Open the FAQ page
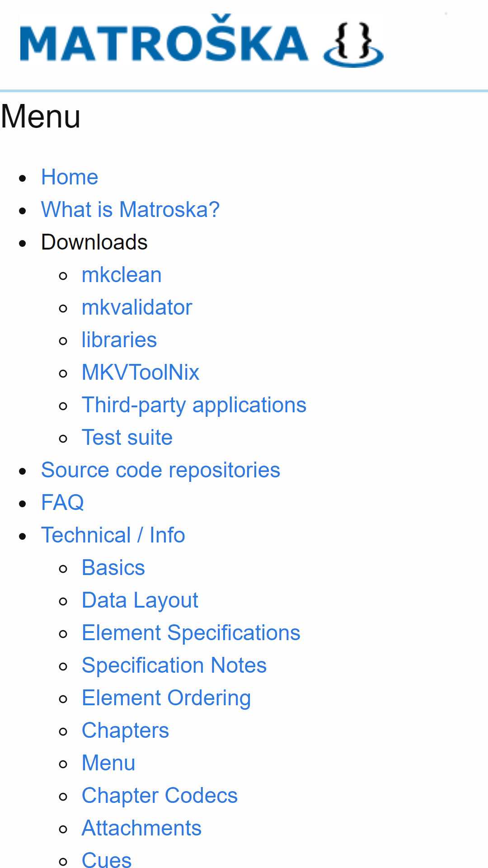This screenshot has width=488, height=868. click(62, 503)
